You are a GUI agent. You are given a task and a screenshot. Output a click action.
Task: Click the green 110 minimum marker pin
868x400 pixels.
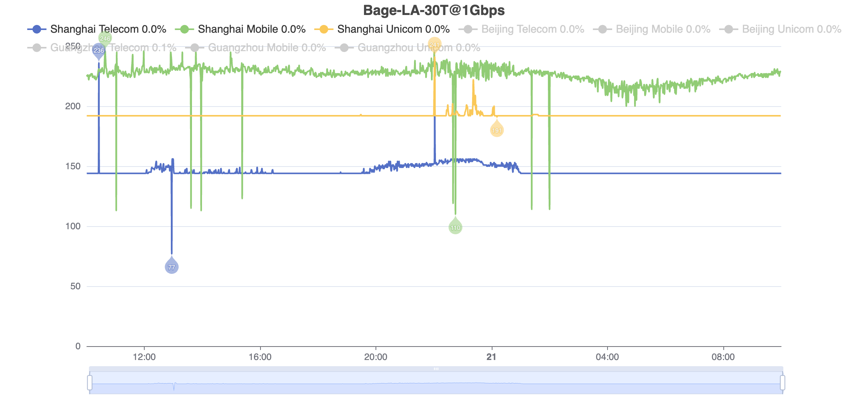pos(456,227)
